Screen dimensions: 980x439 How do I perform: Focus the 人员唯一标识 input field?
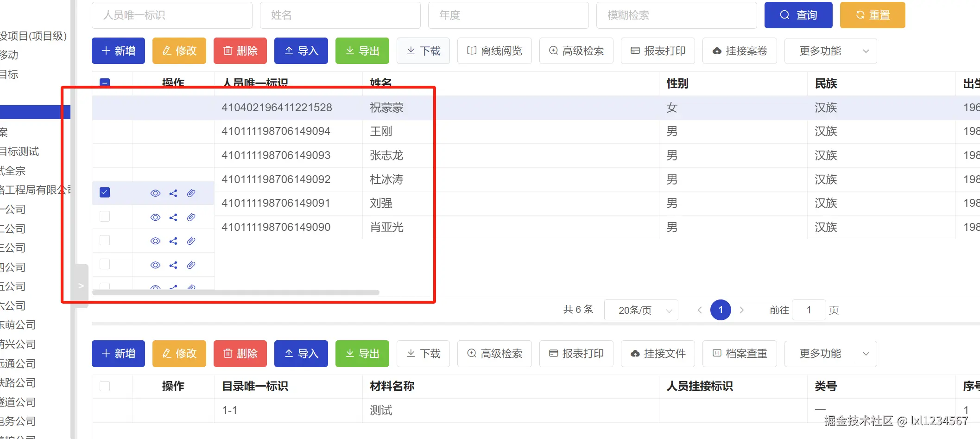172,15
